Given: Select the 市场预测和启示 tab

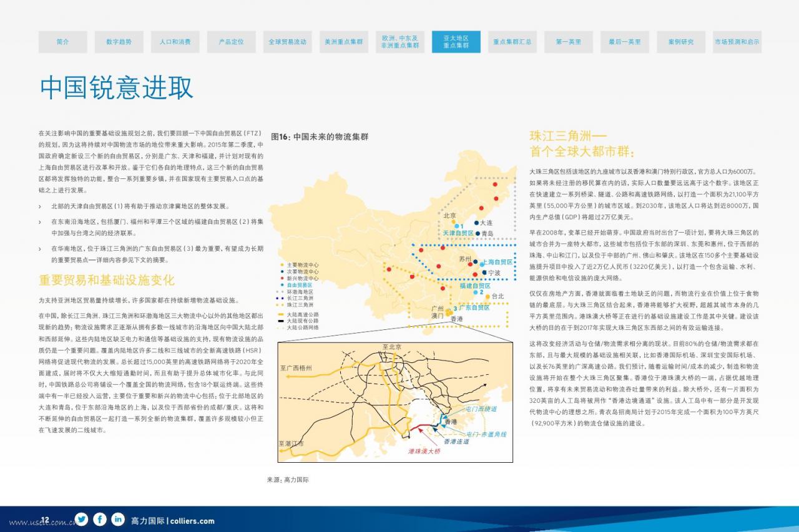Looking at the screenshot, I should pos(737,42).
